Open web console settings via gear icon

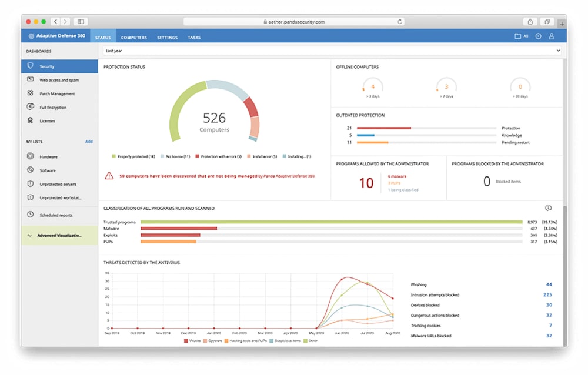click(x=538, y=36)
